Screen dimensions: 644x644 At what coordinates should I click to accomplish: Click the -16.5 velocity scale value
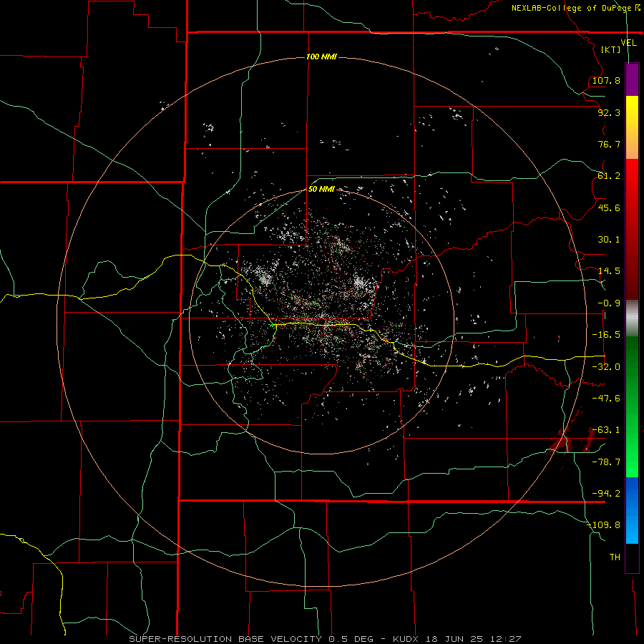click(x=606, y=335)
